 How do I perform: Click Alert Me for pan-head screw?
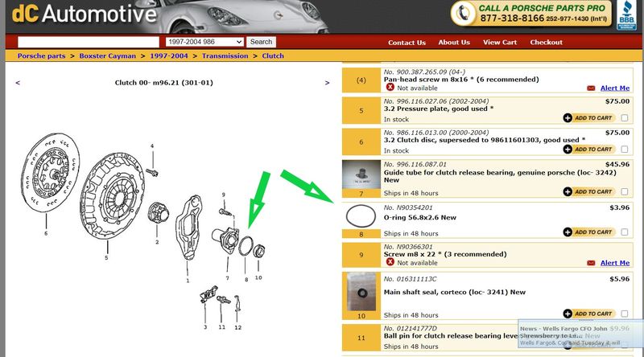615,88
